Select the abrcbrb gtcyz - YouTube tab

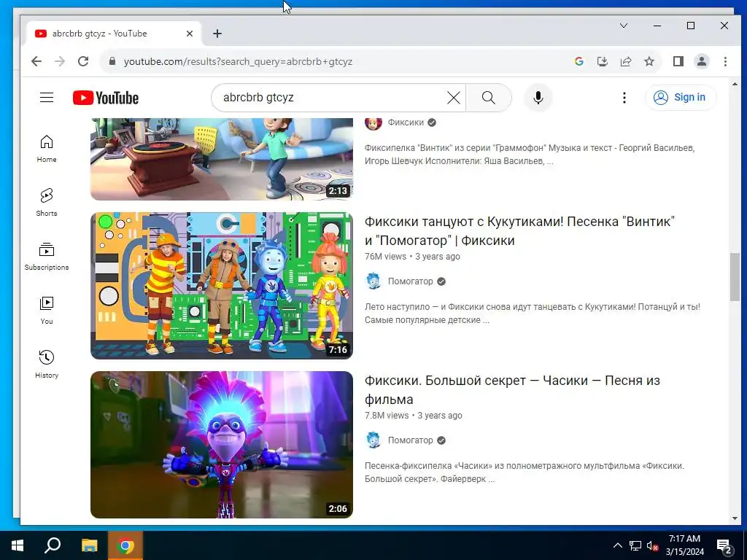click(113, 34)
